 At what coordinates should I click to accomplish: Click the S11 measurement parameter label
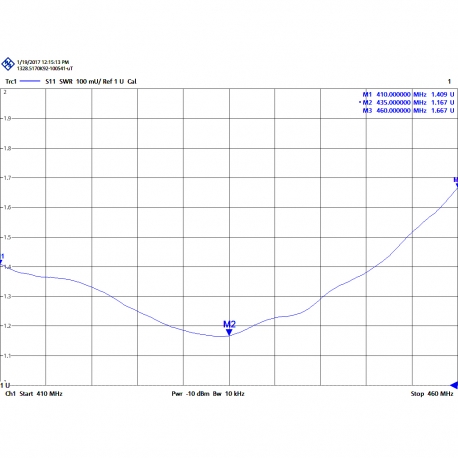tap(50, 81)
